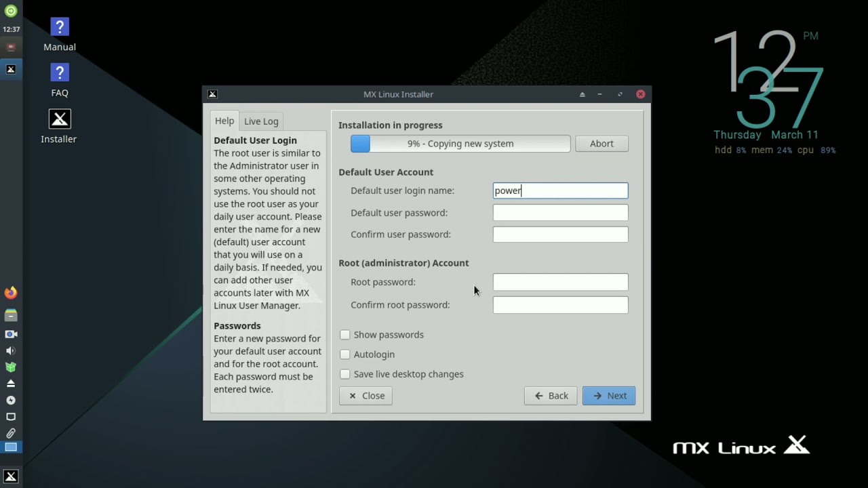Click the desktop clock widget date text

(x=766, y=135)
